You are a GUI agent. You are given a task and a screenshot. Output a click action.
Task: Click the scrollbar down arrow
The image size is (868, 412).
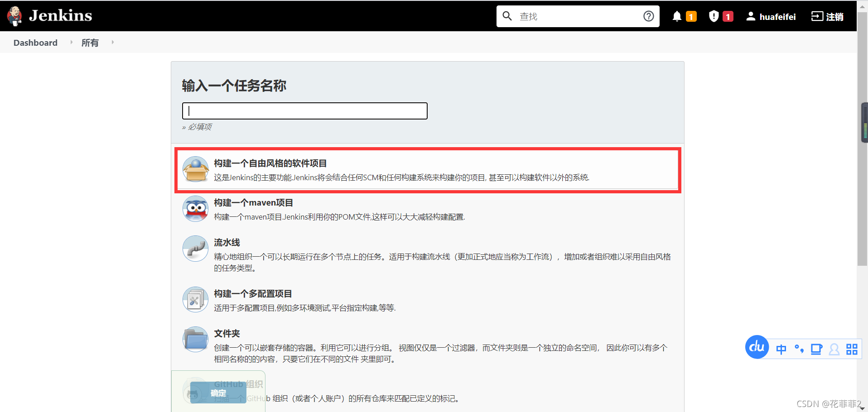862,408
